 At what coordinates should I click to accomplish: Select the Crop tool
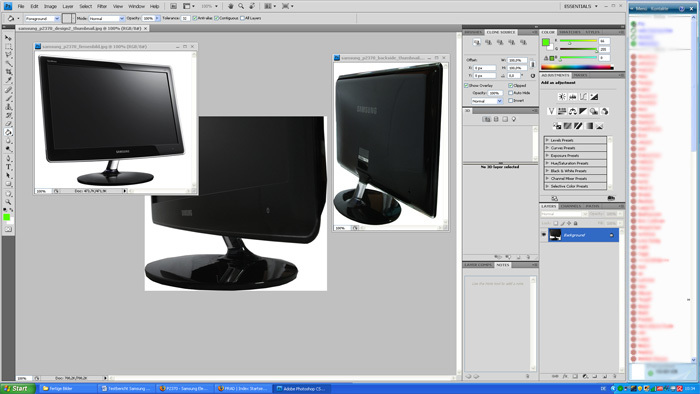tap(8, 72)
